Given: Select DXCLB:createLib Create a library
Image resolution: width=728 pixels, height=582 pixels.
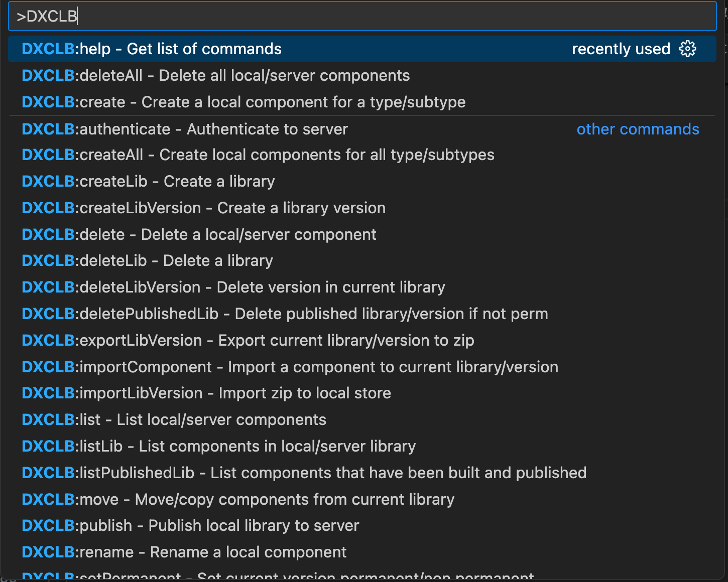Looking at the screenshot, I should [148, 181].
